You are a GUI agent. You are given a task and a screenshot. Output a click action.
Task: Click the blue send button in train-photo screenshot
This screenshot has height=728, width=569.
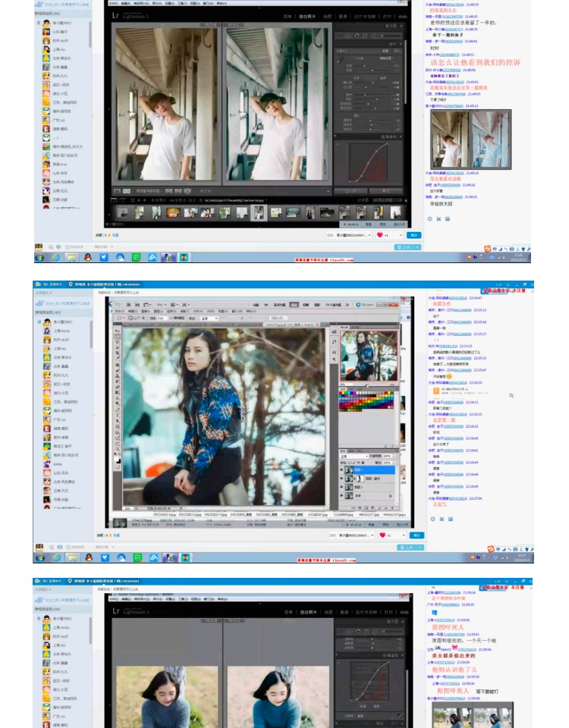point(414,235)
